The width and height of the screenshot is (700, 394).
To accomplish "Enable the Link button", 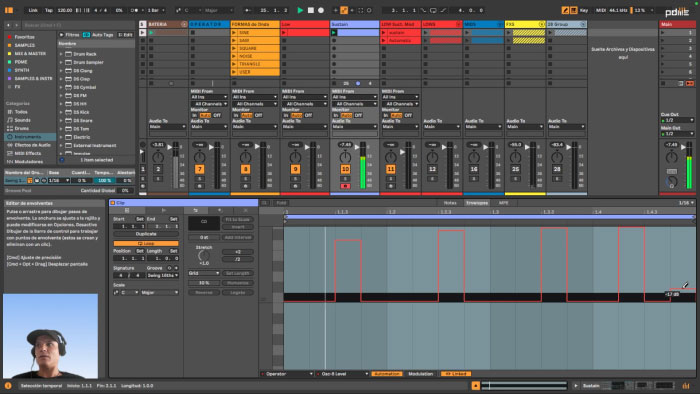I will [x=33, y=10].
